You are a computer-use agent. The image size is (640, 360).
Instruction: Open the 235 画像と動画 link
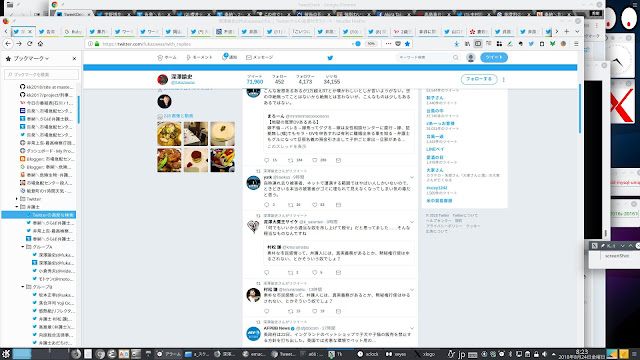coord(178,116)
